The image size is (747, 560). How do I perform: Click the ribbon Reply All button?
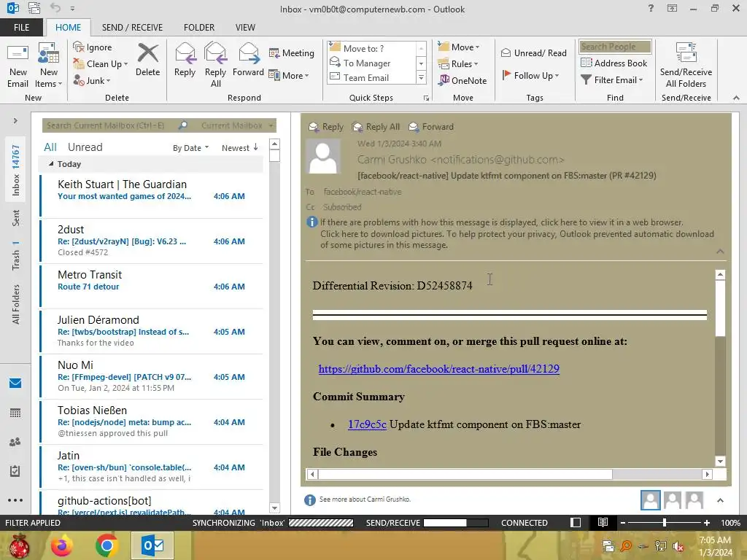click(x=215, y=66)
